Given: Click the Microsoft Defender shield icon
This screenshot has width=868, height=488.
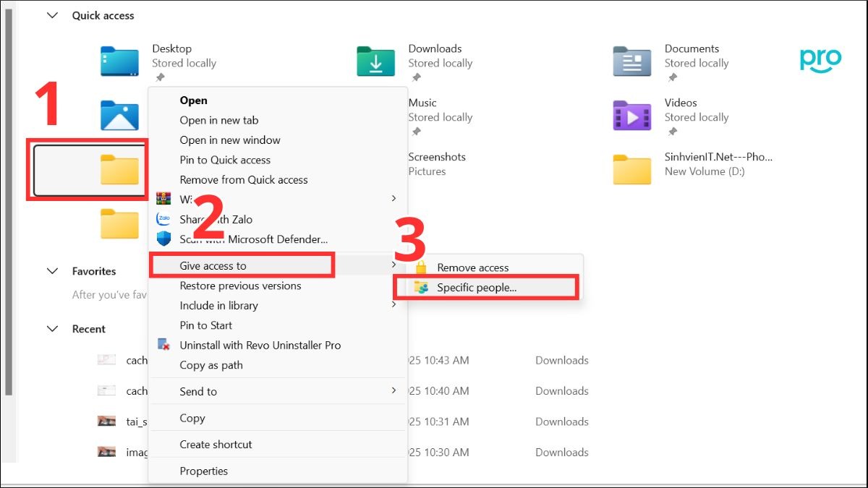Looking at the screenshot, I should click(x=163, y=239).
